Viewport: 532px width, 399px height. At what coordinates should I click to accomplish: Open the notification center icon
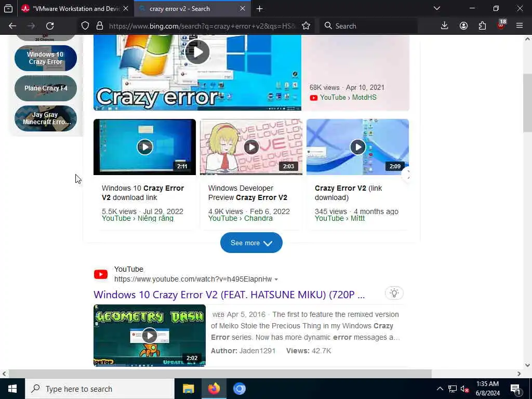(x=515, y=389)
